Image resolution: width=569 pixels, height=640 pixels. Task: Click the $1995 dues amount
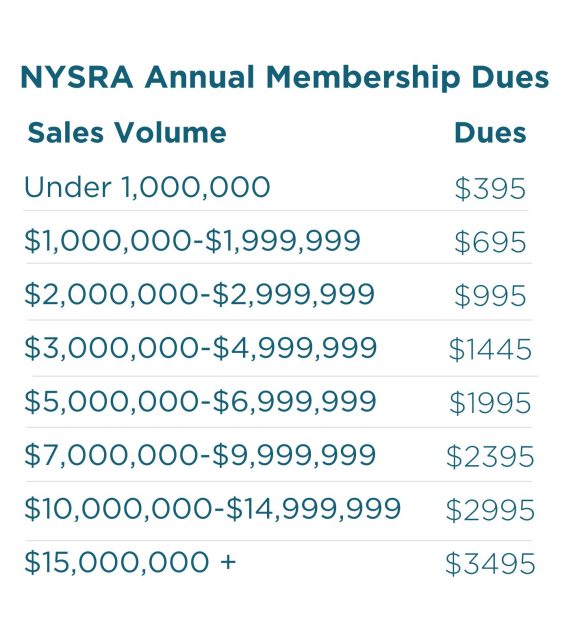(x=490, y=402)
